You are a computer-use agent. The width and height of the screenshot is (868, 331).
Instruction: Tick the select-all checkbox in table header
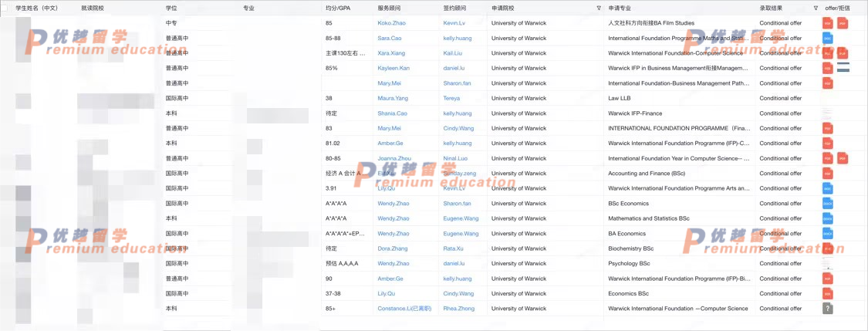pyautogui.click(x=6, y=8)
